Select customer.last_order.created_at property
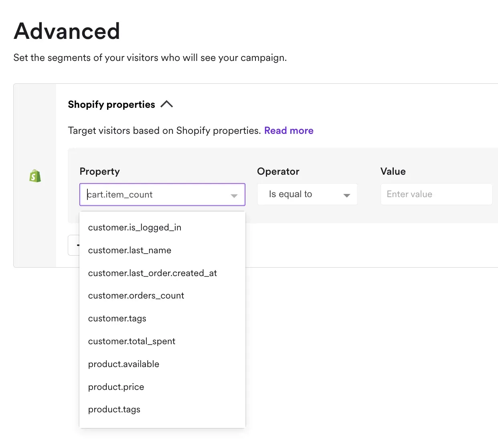This screenshot has width=498, height=448. 152,273
